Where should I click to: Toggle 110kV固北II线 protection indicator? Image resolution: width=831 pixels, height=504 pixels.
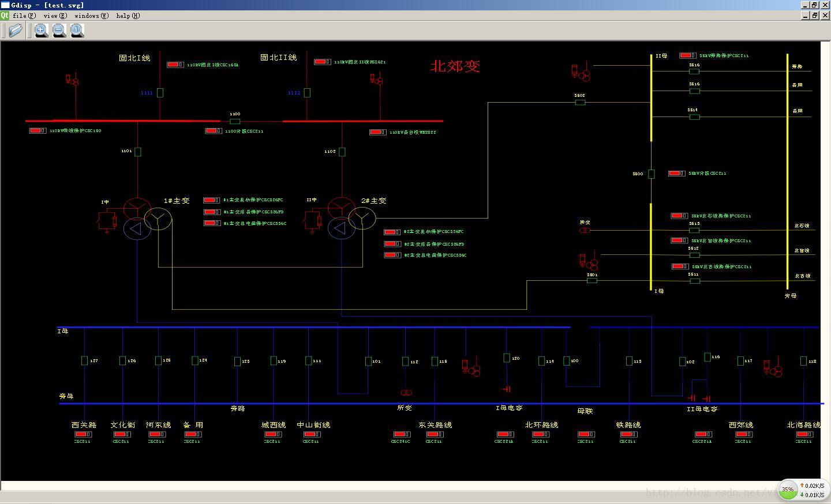323,62
